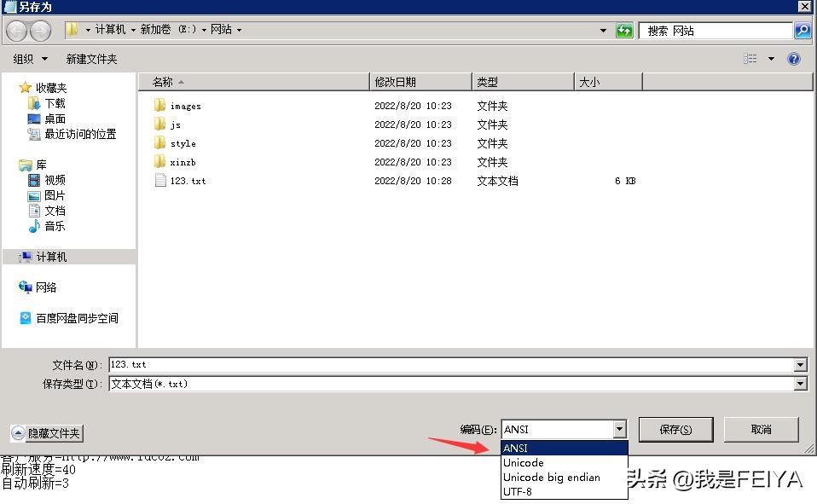The height and width of the screenshot is (504, 817).
Task: Expand the 保存类型 dropdown arrow
Action: click(800, 384)
